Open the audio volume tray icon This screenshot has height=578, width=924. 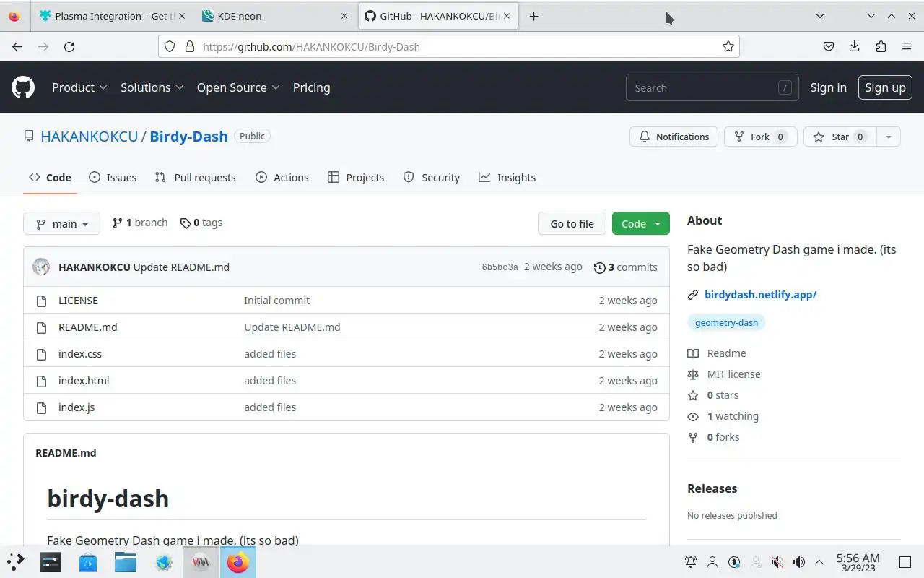799,562
